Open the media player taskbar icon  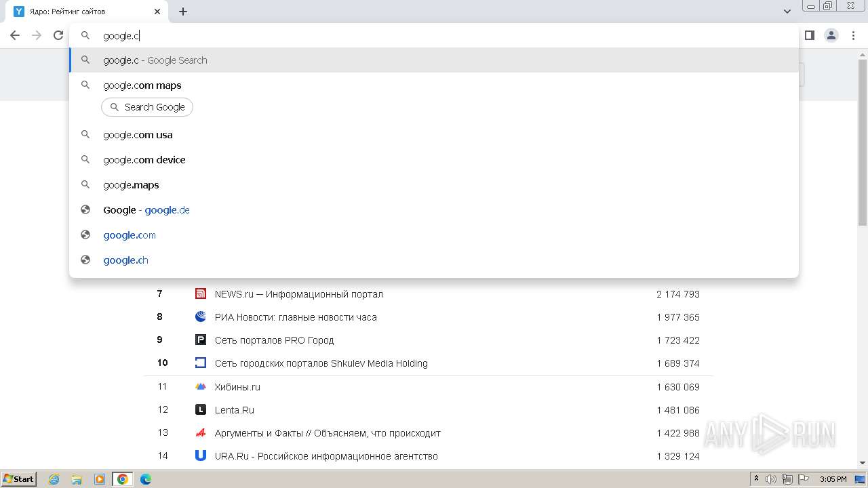(100, 479)
